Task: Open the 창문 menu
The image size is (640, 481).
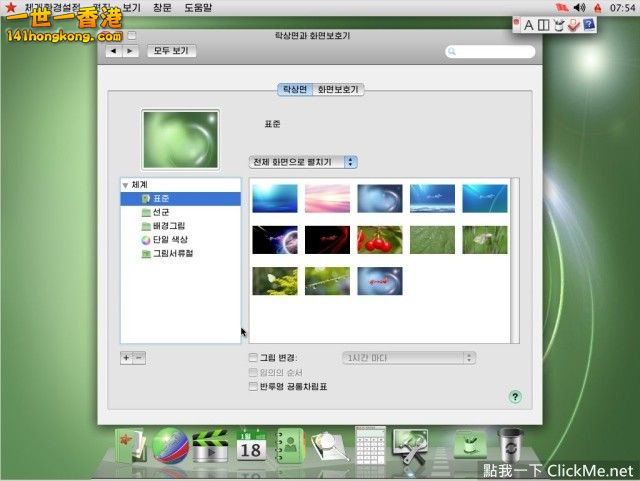Action: point(162,8)
